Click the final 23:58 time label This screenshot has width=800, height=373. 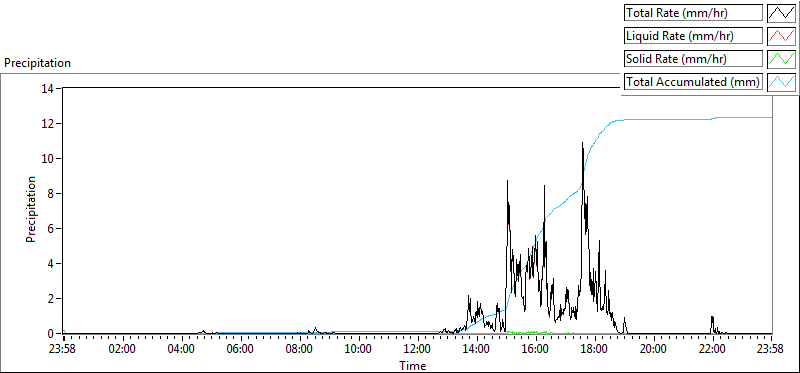tap(771, 350)
